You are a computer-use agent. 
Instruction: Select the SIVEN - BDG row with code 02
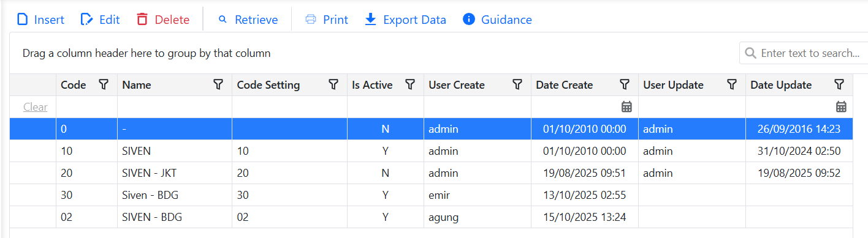[x=432, y=217]
